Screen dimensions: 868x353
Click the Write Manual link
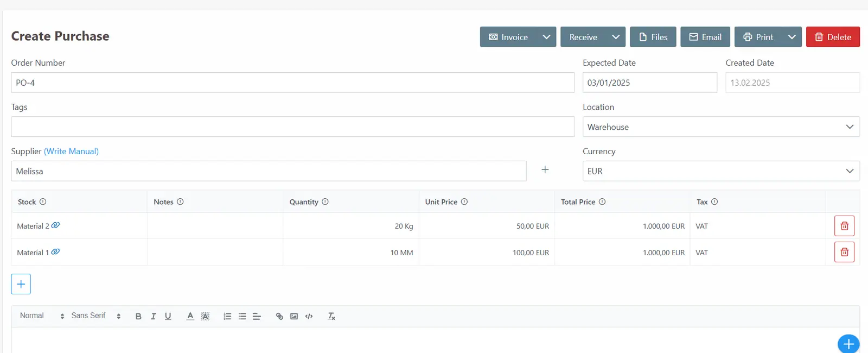pyautogui.click(x=71, y=151)
